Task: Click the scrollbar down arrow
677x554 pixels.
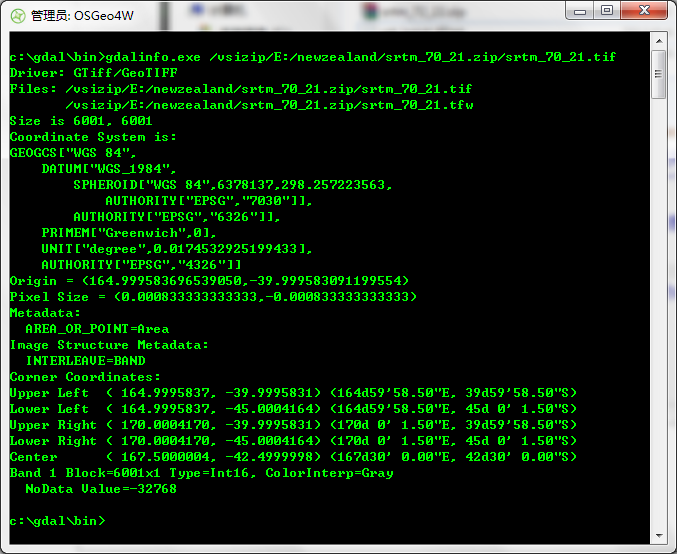Action: (x=659, y=535)
